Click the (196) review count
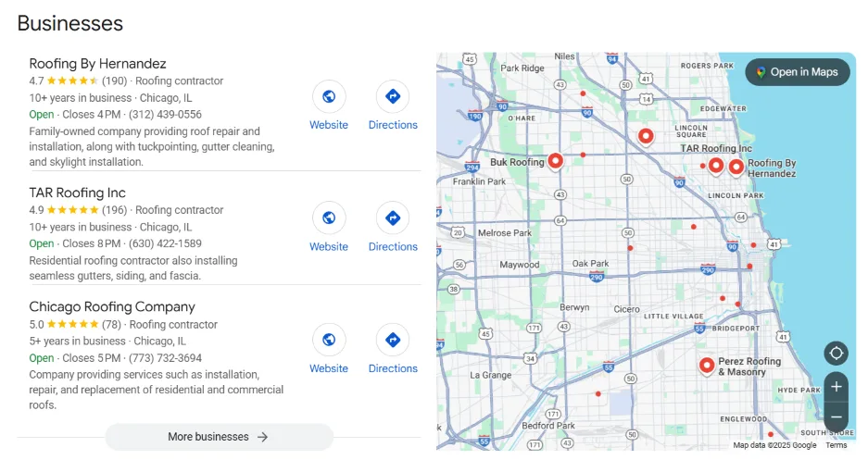This screenshot has width=868, height=460. coord(115,210)
